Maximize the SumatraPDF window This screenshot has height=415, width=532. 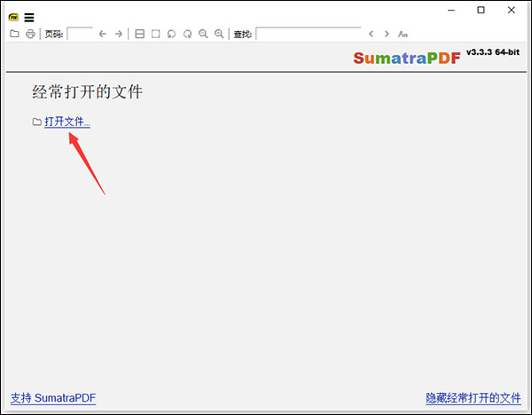481,10
